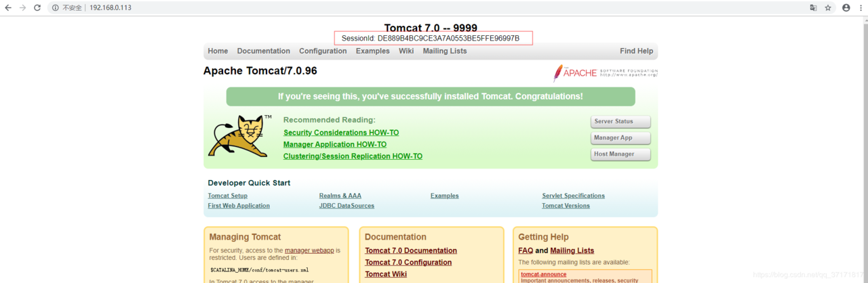Click the Server Status button
This screenshot has width=868, height=283.
[620, 122]
